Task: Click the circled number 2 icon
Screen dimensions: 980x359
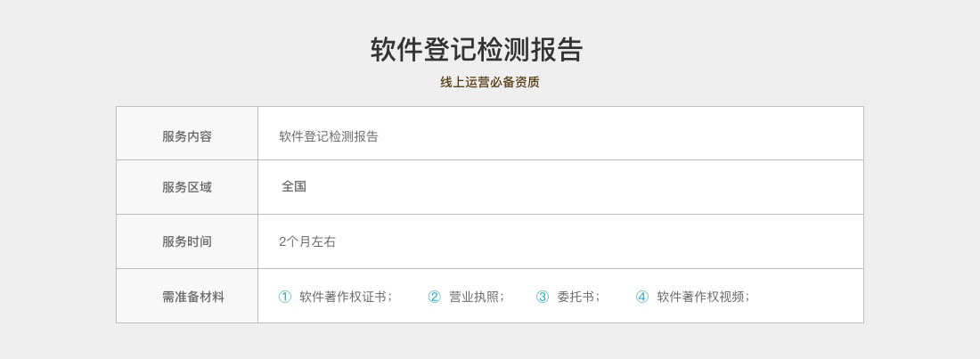Action: tap(434, 297)
